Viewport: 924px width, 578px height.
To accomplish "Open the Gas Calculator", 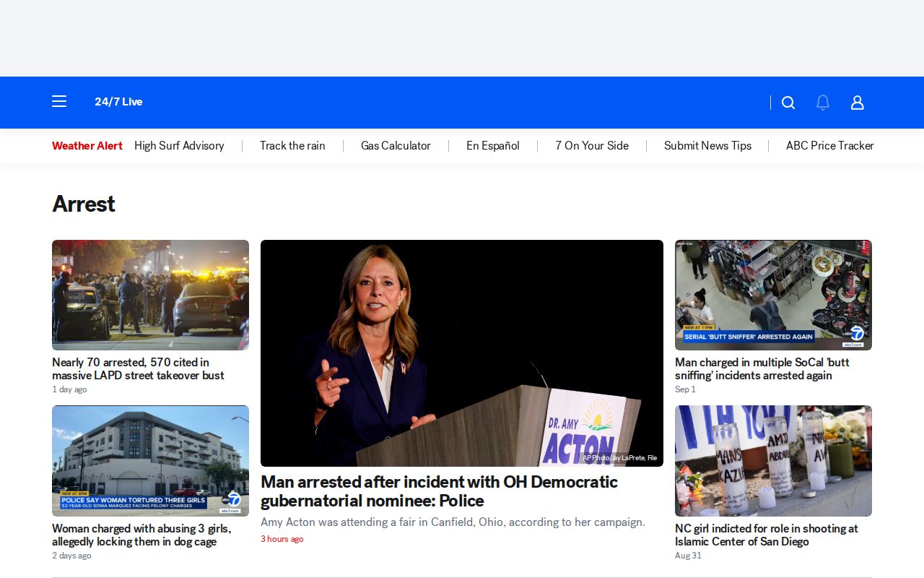I will (x=396, y=146).
